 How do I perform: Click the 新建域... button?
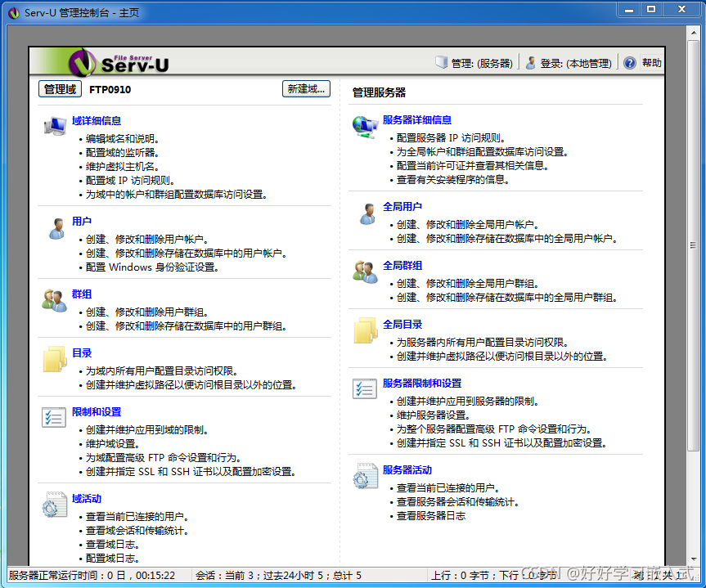306,89
